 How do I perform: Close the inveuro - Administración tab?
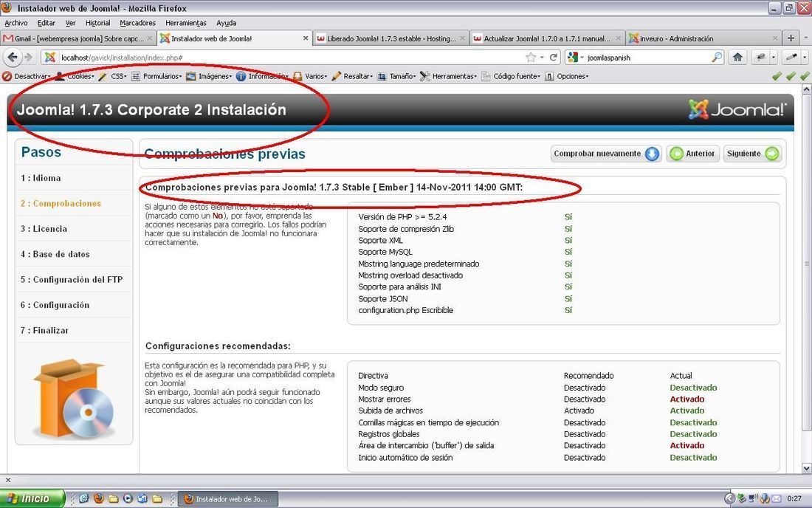774,38
